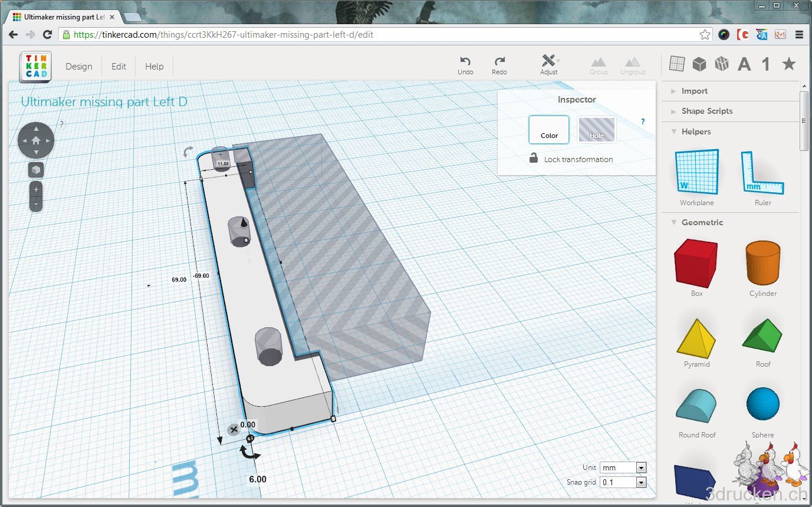
Task: Click the address bar URL
Action: (223, 35)
